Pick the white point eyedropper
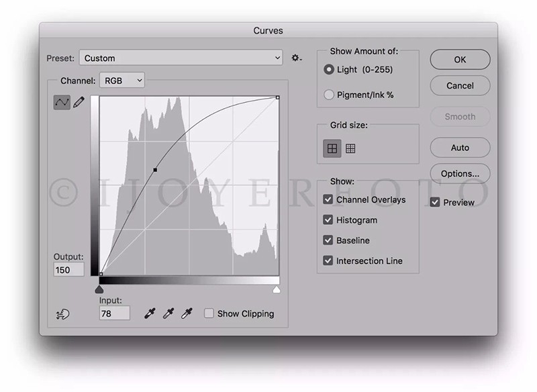 click(x=187, y=313)
